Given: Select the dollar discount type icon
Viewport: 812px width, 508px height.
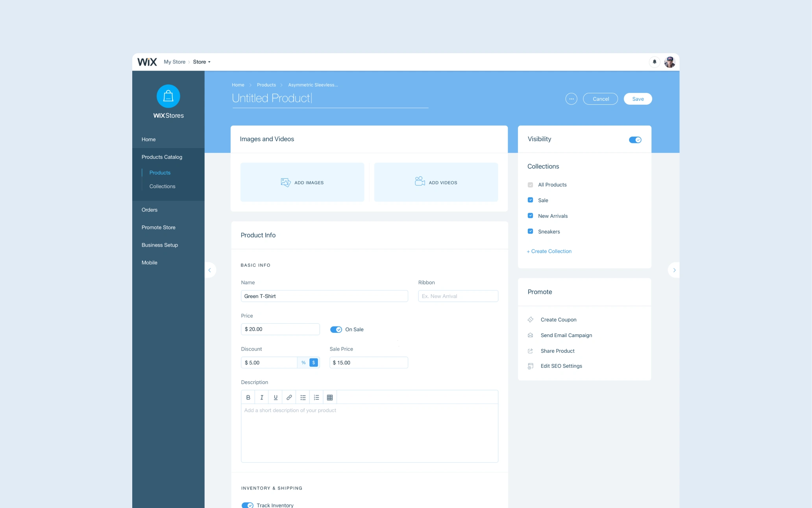Looking at the screenshot, I should coord(314,363).
